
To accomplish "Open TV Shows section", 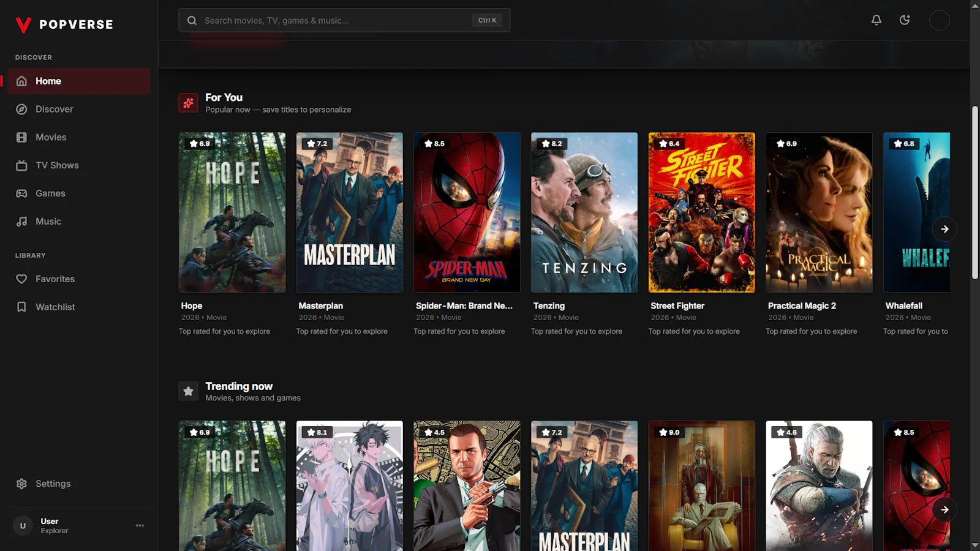I will coord(79,165).
